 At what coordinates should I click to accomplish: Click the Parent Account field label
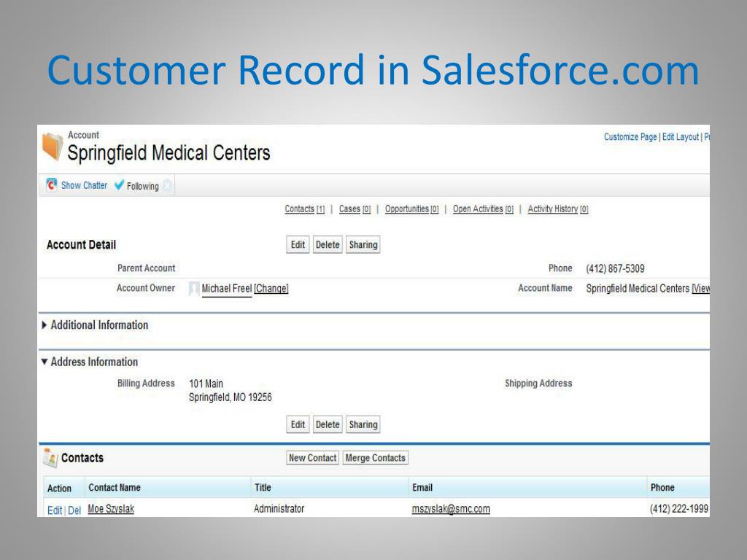click(x=146, y=268)
